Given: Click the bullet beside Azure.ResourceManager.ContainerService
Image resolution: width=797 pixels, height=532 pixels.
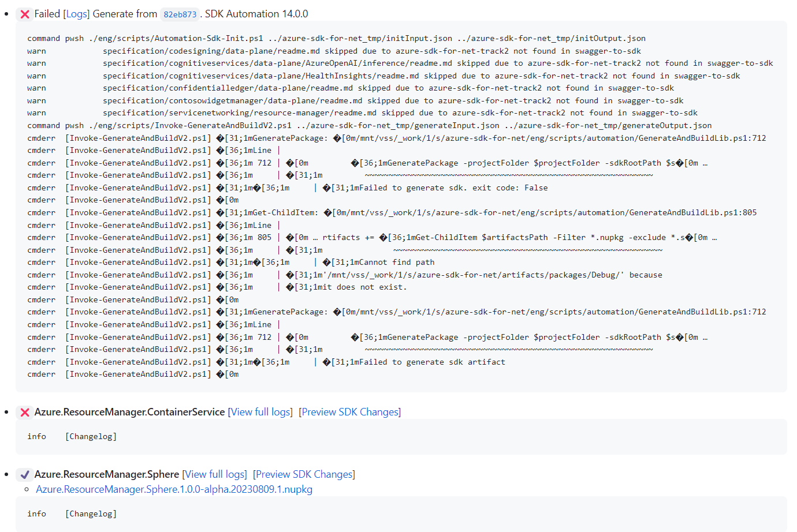Looking at the screenshot, I should [x=7, y=412].
